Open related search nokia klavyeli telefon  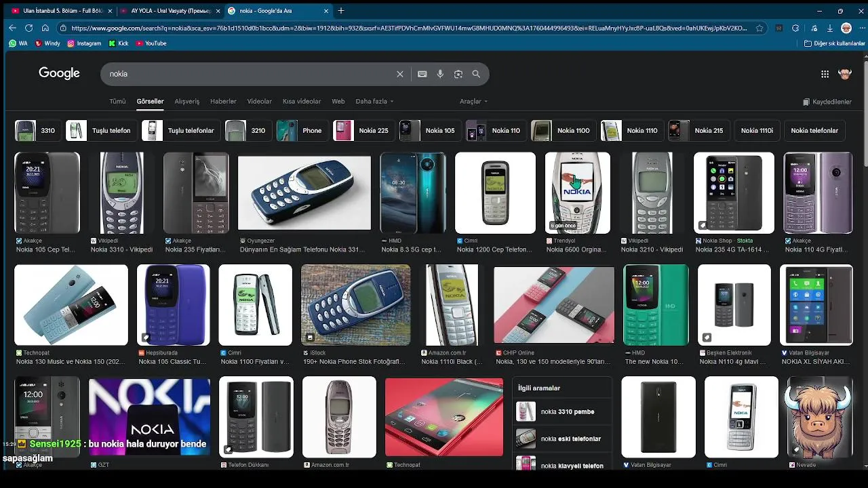click(562, 464)
